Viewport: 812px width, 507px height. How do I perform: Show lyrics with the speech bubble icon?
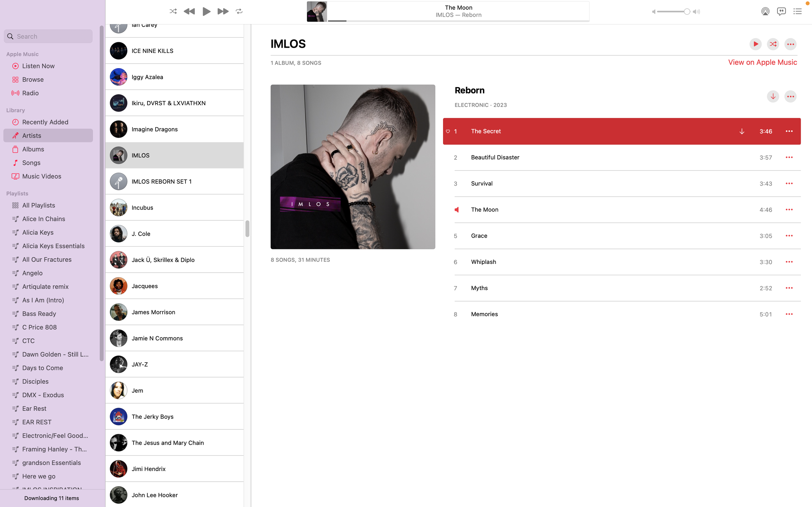coord(781,11)
